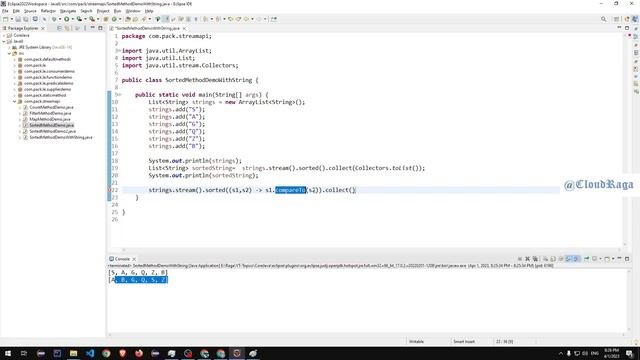This screenshot has height=360, width=640.
Task: Select the Console tab
Action: 122,259
